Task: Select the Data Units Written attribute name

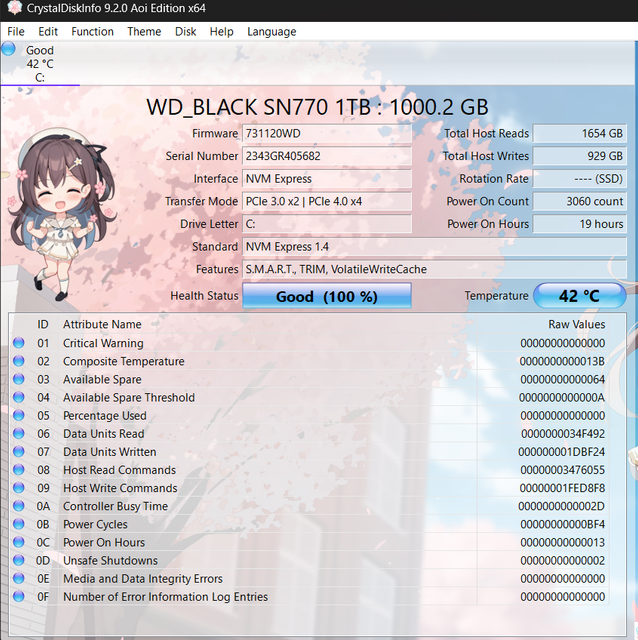Action: pyautogui.click(x=109, y=452)
